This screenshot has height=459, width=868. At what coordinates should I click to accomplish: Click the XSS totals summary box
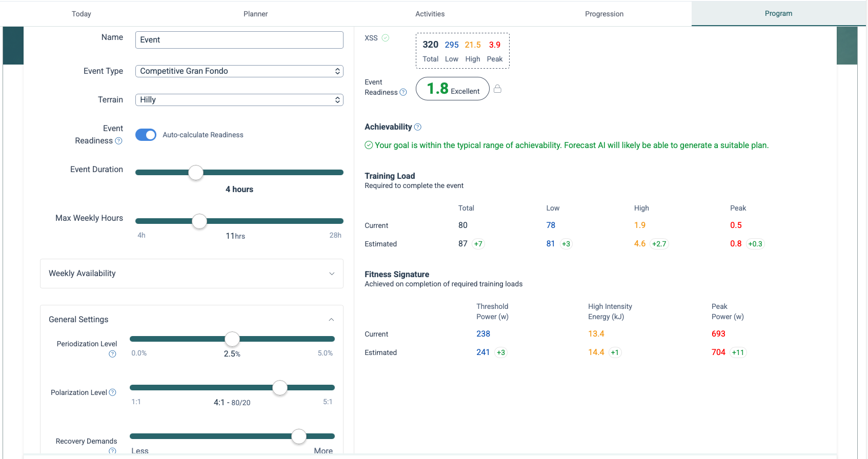[462, 51]
